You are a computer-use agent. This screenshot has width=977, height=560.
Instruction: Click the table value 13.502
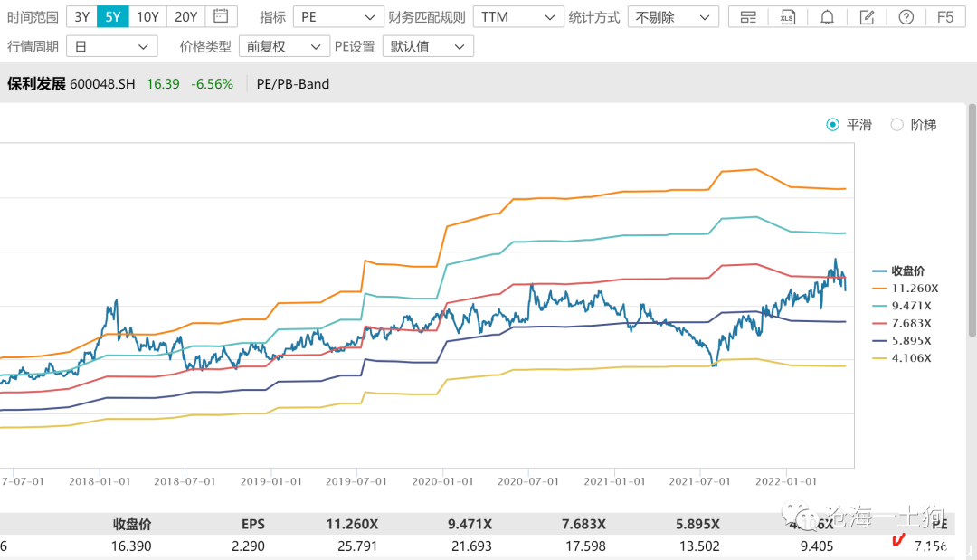[x=699, y=546]
